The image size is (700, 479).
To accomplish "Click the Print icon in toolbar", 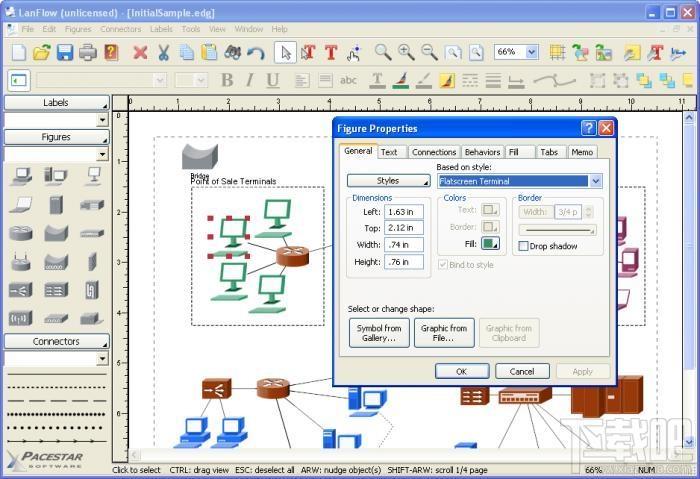I will point(88,52).
